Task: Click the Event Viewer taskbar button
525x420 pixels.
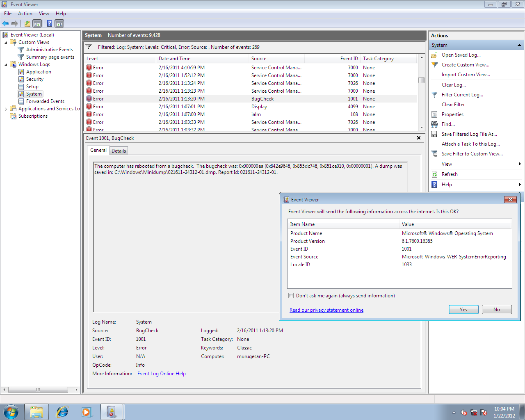Action: click(x=112, y=412)
